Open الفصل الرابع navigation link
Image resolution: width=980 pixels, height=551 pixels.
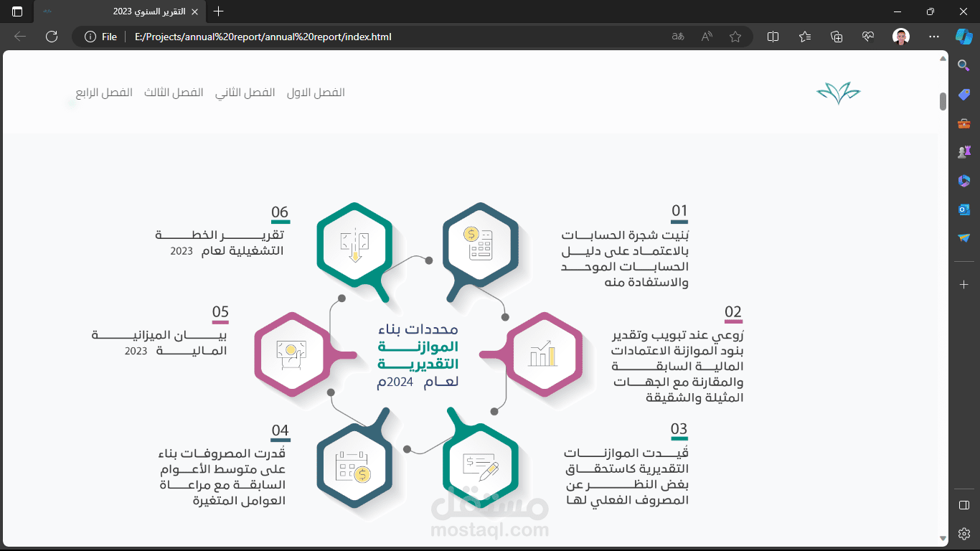(x=104, y=93)
